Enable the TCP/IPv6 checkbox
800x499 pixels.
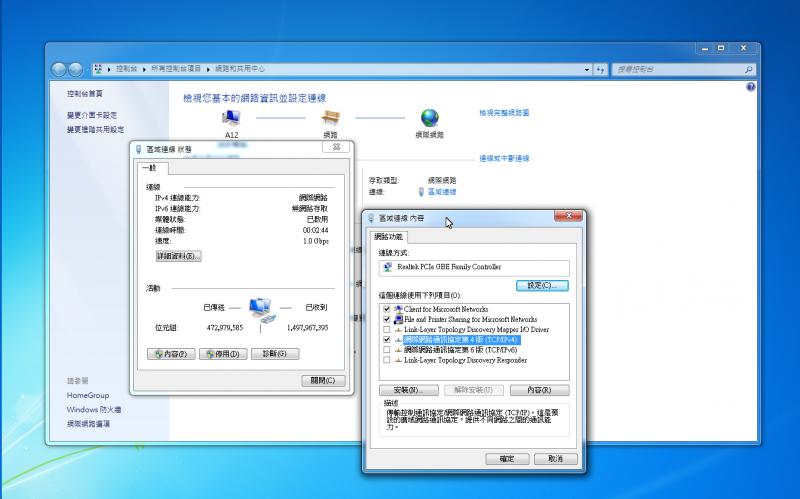pyautogui.click(x=387, y=350)
